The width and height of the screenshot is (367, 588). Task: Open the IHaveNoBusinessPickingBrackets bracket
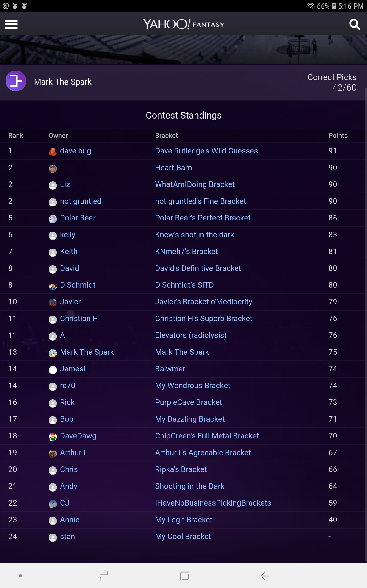click(213, 503)
